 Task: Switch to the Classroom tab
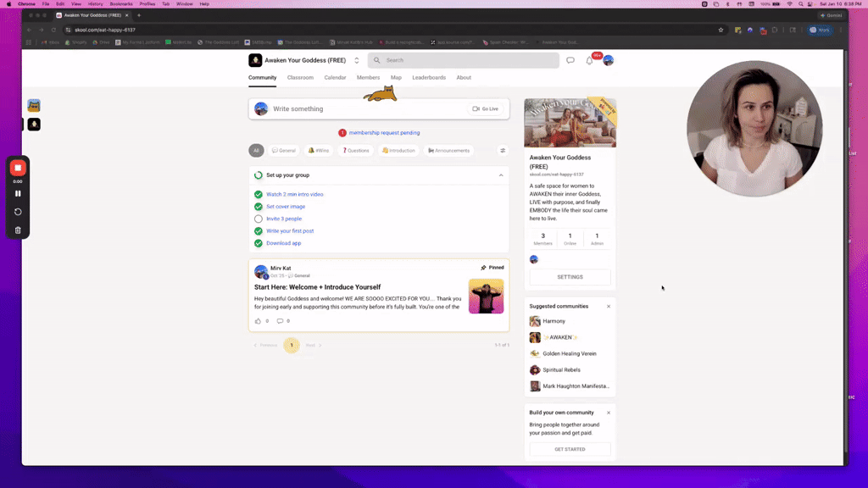point(300,77)
